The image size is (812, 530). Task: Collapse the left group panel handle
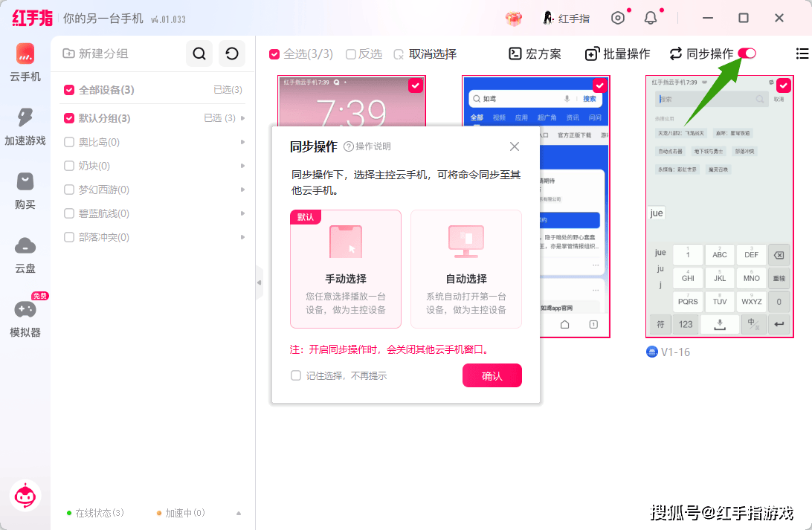(259, 282)
